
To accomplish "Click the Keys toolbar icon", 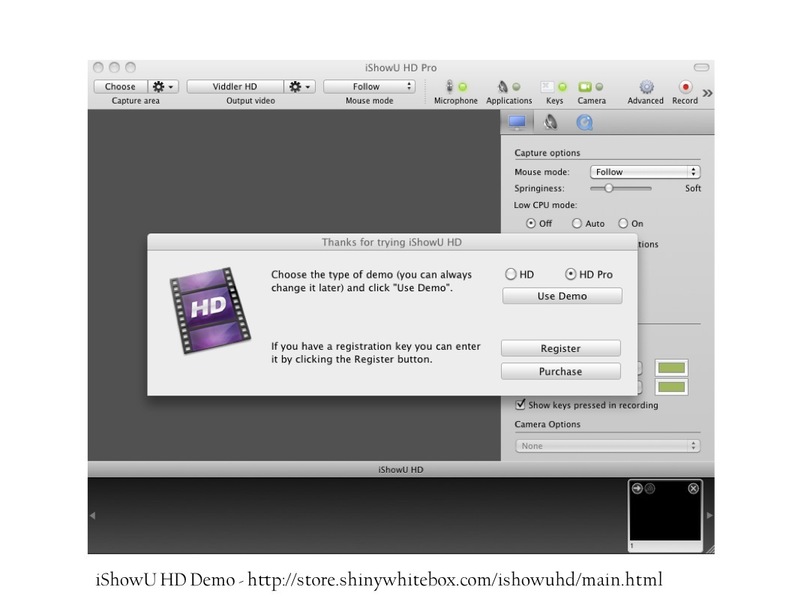I will pos(553,87).
